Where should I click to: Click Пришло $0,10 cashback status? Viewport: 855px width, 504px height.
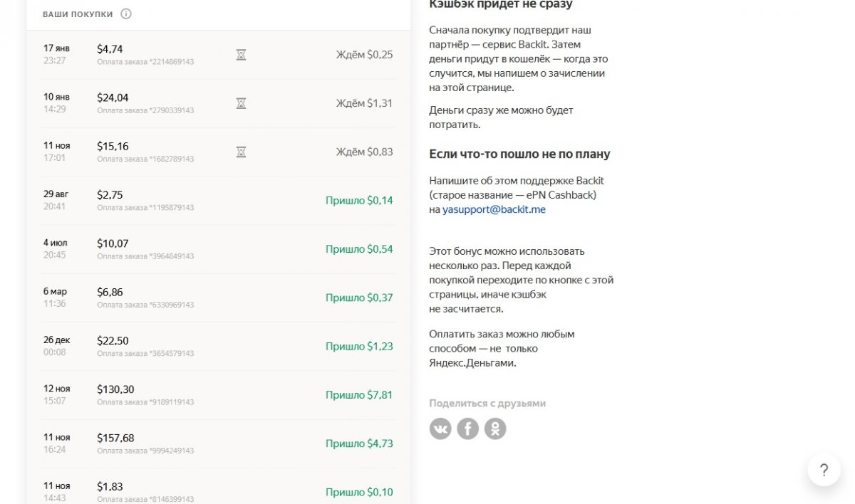coord(359,492)
